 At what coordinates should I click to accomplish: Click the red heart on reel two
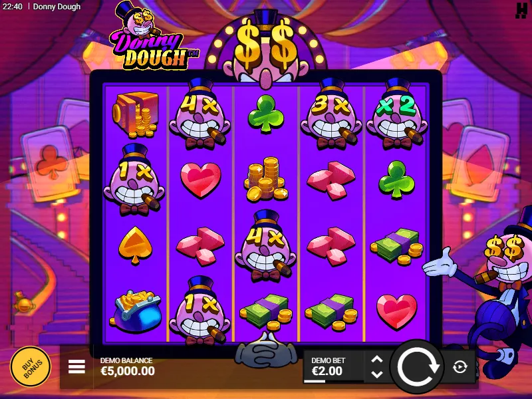pos(201,180)
